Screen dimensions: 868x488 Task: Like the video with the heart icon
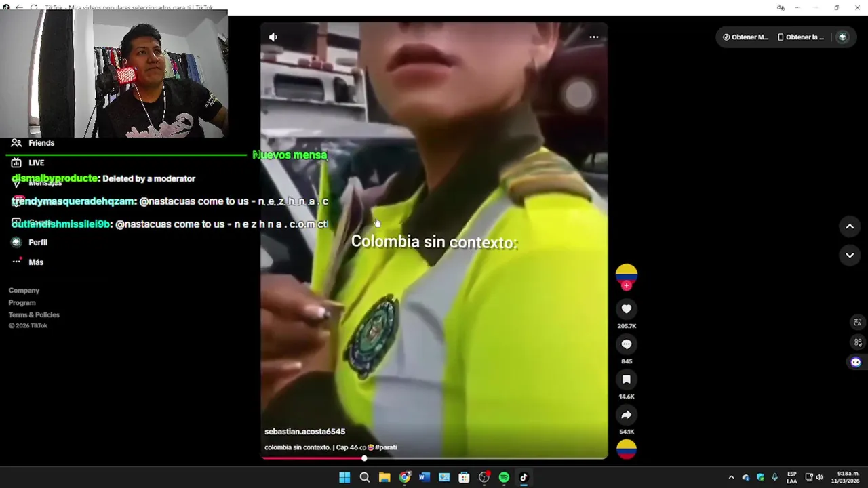pyautogui.click(x=627, y=309)
